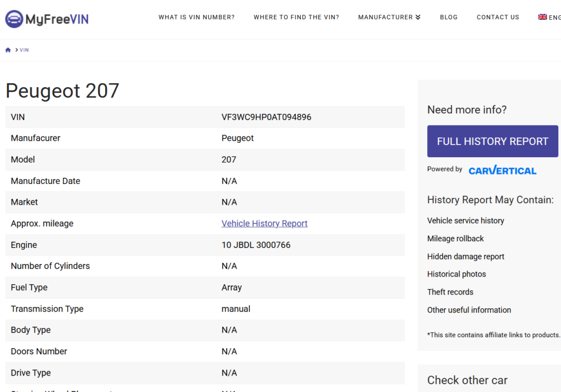Expand the Manufacturer dropdown menu
This screenshot has height=392, width=561.
click(389, 17)
